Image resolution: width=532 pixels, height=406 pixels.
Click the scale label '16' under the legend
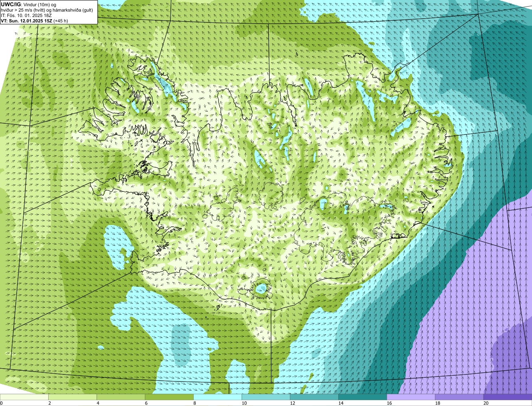pos(389,403)
